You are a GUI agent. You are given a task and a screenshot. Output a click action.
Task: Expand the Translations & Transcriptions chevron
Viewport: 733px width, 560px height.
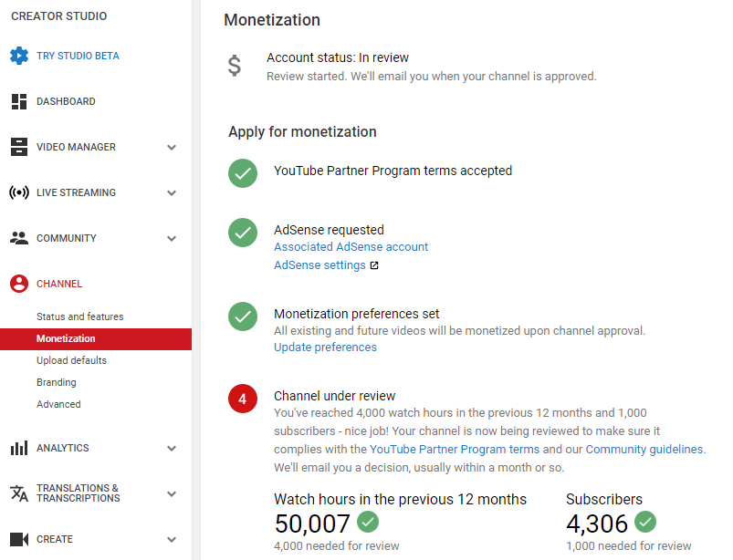coord(172,493)
